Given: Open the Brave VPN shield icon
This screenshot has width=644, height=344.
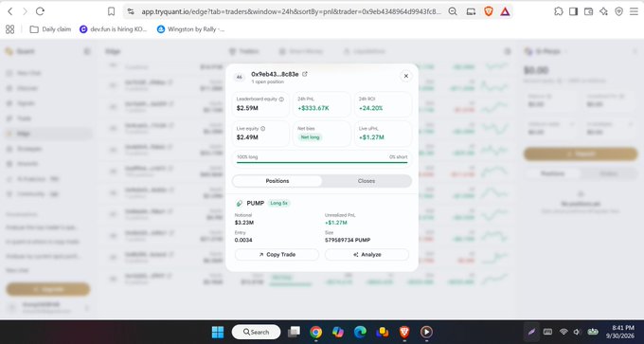Looking at the screenshot, I should click(x=618, y=11).
